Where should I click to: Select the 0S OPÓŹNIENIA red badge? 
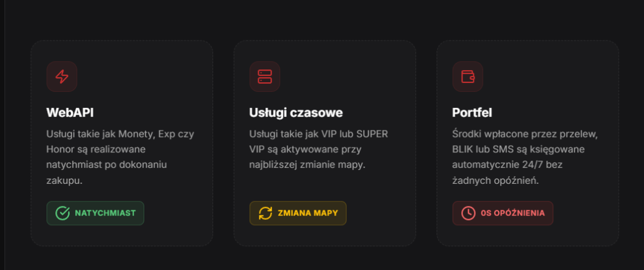[503, 213]
